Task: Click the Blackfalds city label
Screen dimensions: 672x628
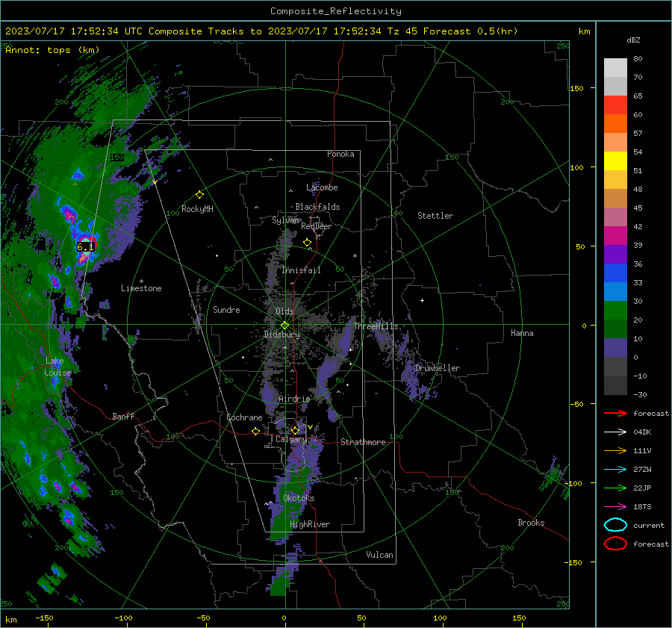Action: coord(317,207)
